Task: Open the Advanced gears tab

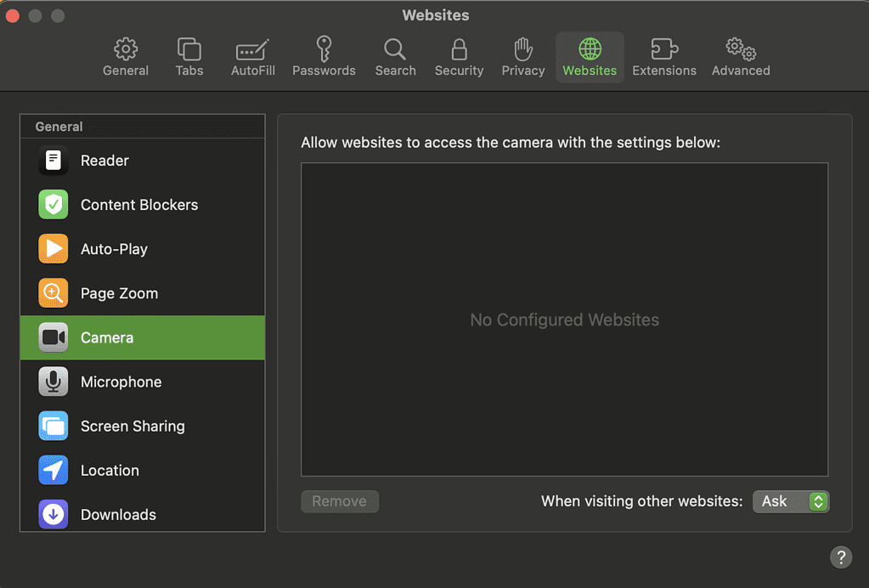Action: (741, 57)
